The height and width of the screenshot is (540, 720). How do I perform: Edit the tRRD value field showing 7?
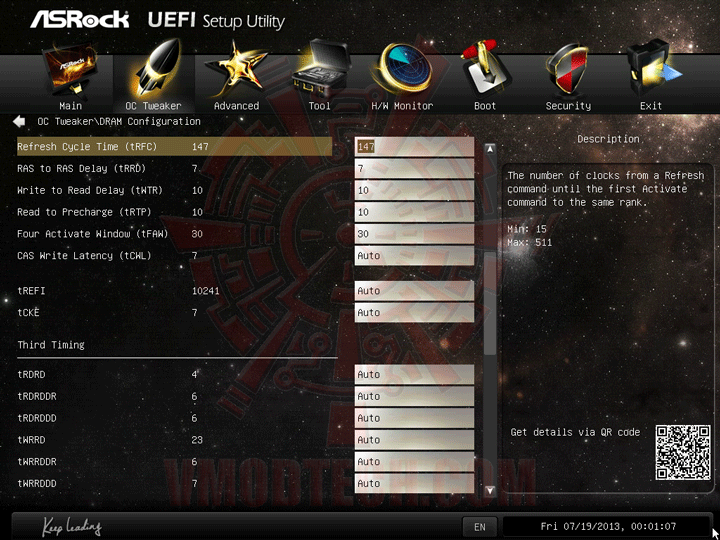click(x=414, y=169)
